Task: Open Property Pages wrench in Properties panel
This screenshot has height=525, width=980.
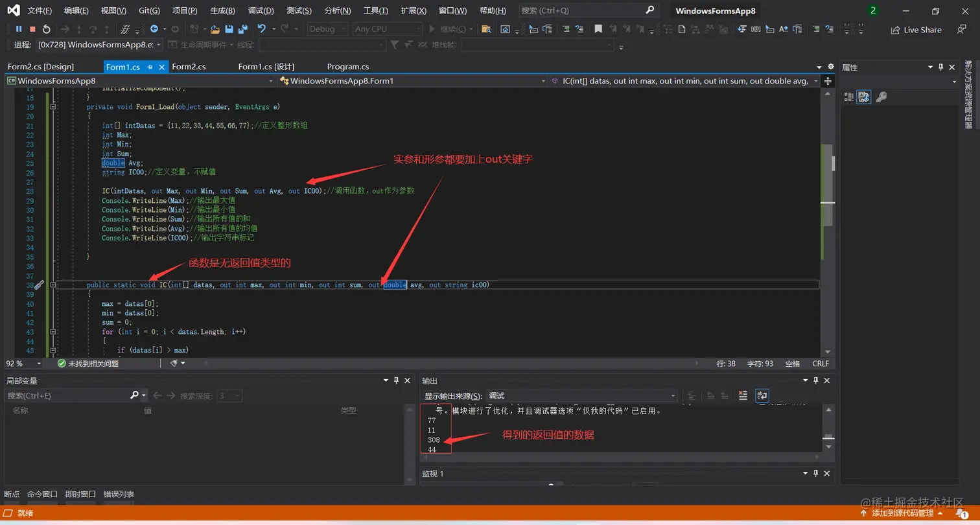Action: coord(881,97)
